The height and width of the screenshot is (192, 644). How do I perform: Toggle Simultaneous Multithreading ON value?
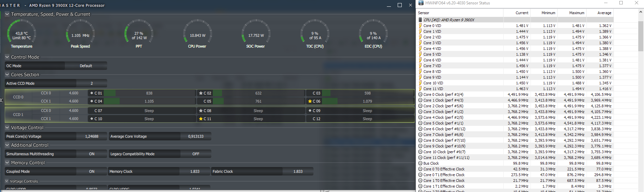pos(92,154)
